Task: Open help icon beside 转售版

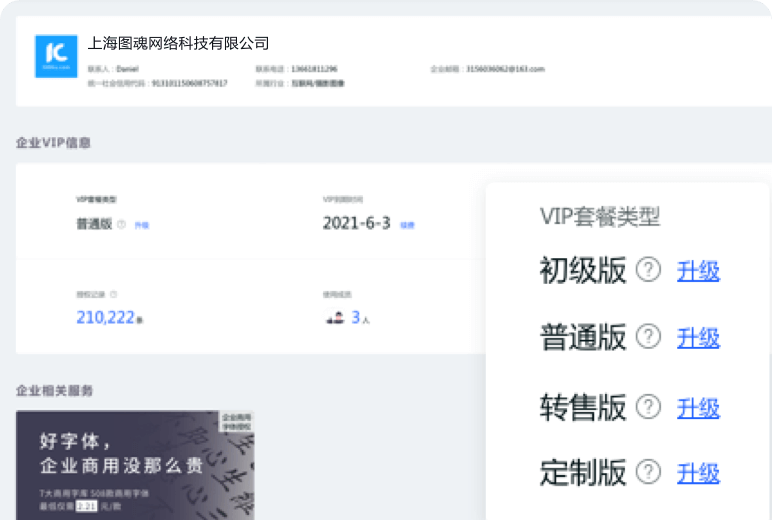Action: coord(648,407)
